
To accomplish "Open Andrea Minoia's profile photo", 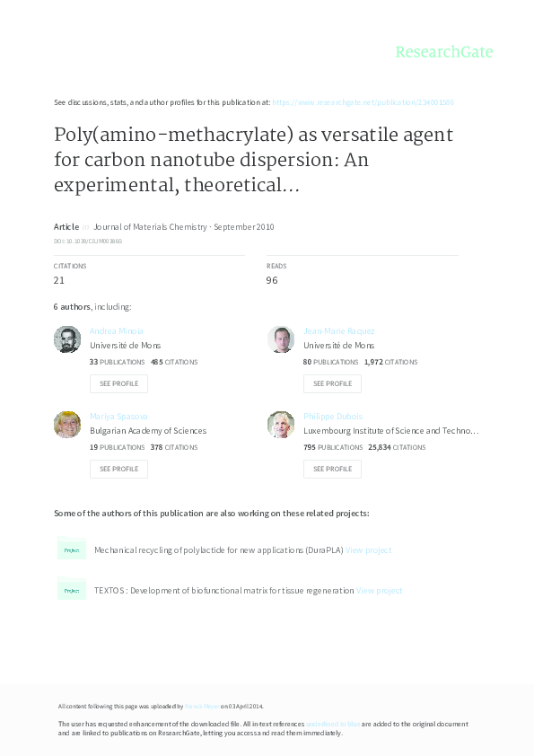I will [x=67, y=339].
